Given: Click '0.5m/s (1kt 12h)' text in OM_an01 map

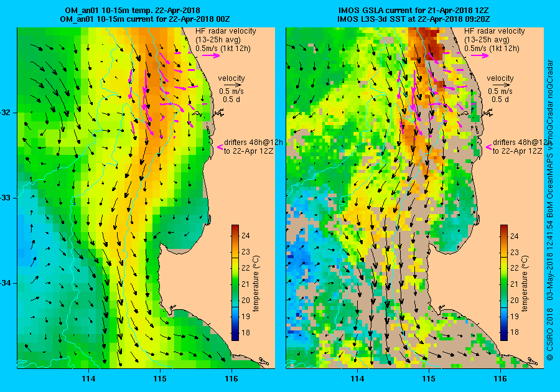Looking at the screenshot, I should (x=223, y=48).
